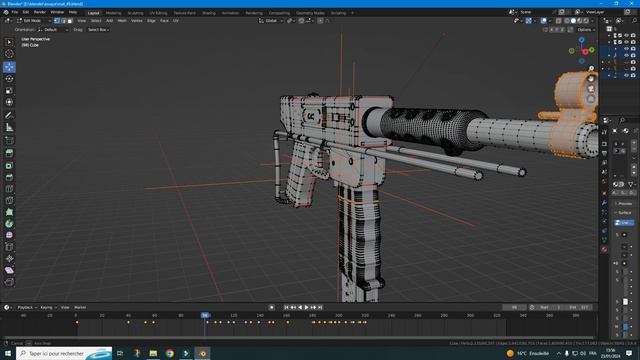
Task: Select the Shear tool
Action: pyautogui.click(x=9, y=270)
